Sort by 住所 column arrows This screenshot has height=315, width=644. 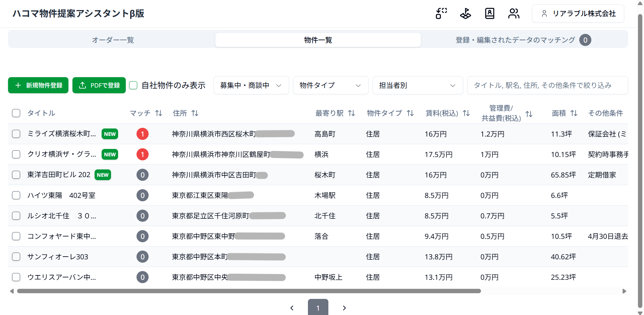tap(195, 113)
